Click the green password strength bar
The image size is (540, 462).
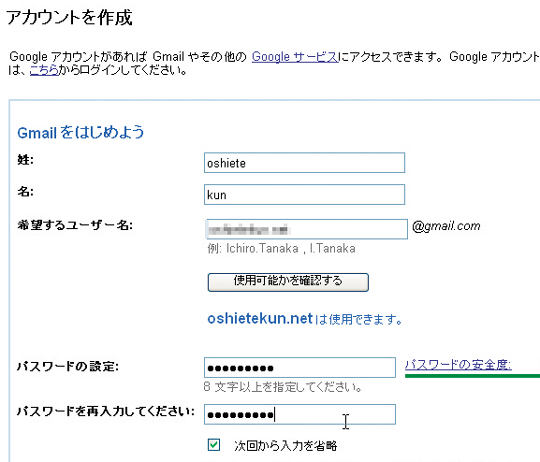[472, 376]
